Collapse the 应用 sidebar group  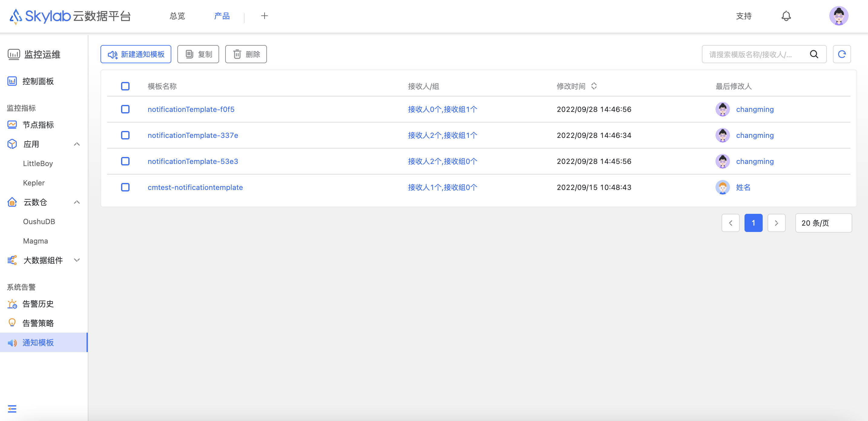click(x=77, y=144)
